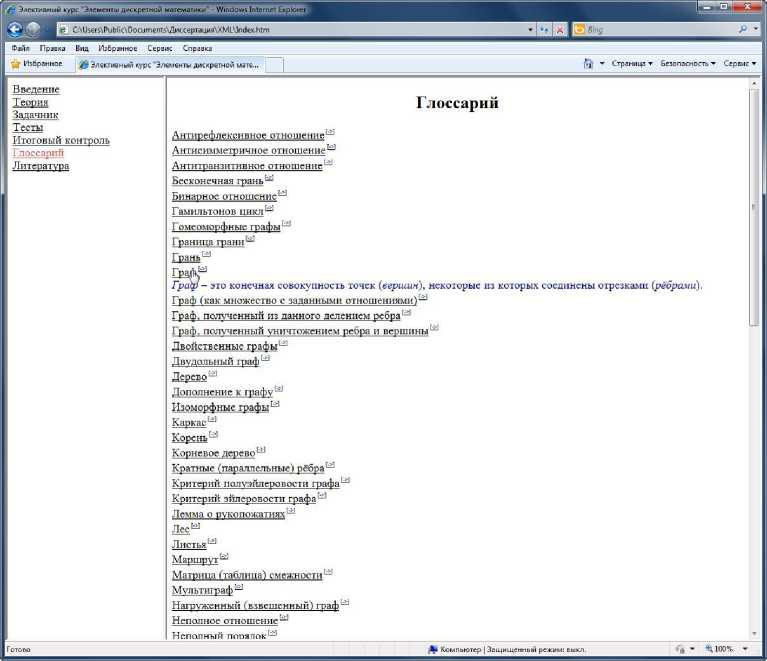Viewport: 767px width, 661px height.
Task: Click small icon next to Гомеоморфные графы
Action: [x=286, y=223]
